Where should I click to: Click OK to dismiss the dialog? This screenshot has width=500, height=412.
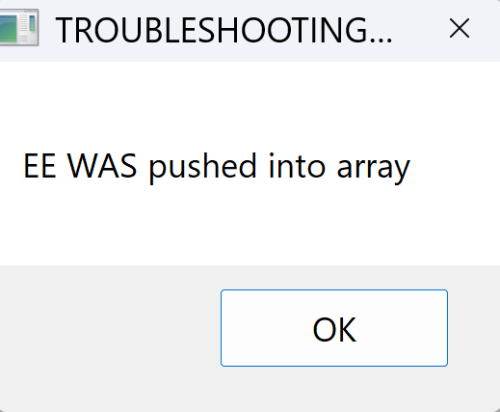pyautogui.click(x=334, y=328)
